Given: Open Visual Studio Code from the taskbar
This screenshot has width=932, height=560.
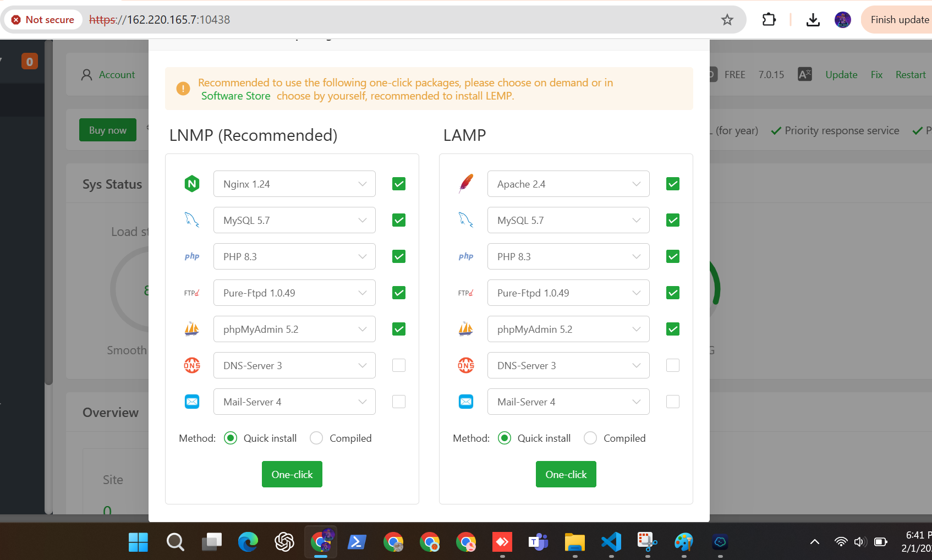Looking at the screenshot, I should click(x=611, y=542).
